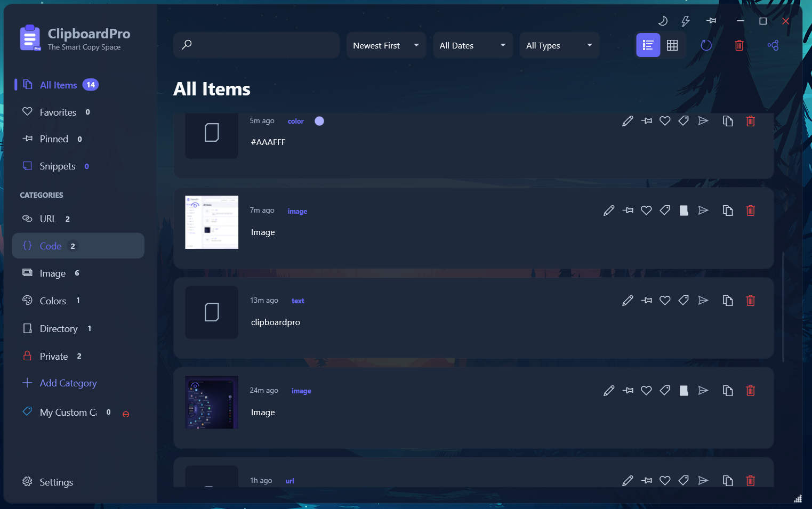This screenshot has width=812, height=509.
Task: Copy the 7m ago image item
Action: click(x=728, y=211)
